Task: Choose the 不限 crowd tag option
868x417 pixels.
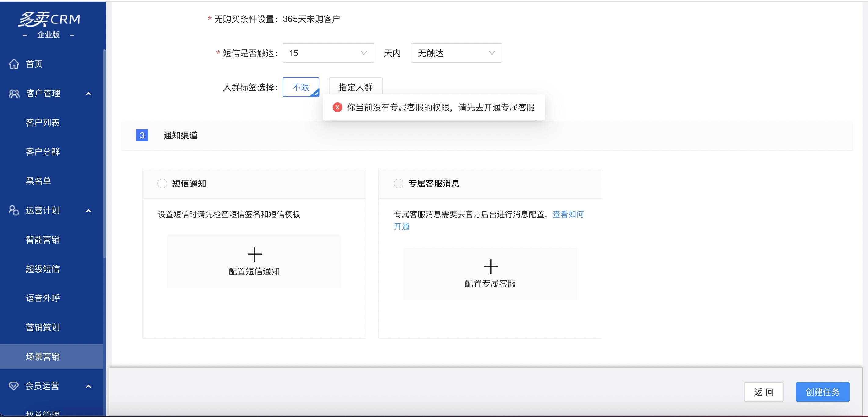Action: [301, 87]
